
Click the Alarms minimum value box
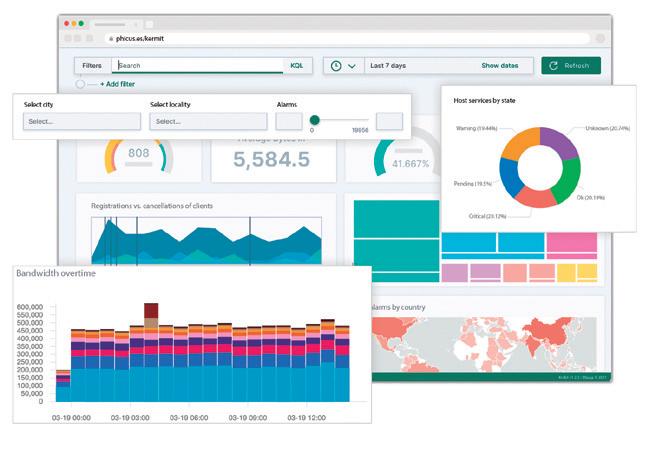[x=289, y=122]
